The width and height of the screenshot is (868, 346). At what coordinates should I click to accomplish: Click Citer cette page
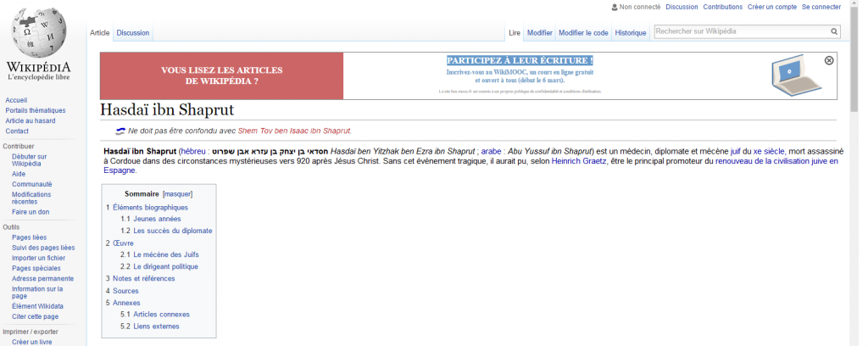click(x=35, y=316)
